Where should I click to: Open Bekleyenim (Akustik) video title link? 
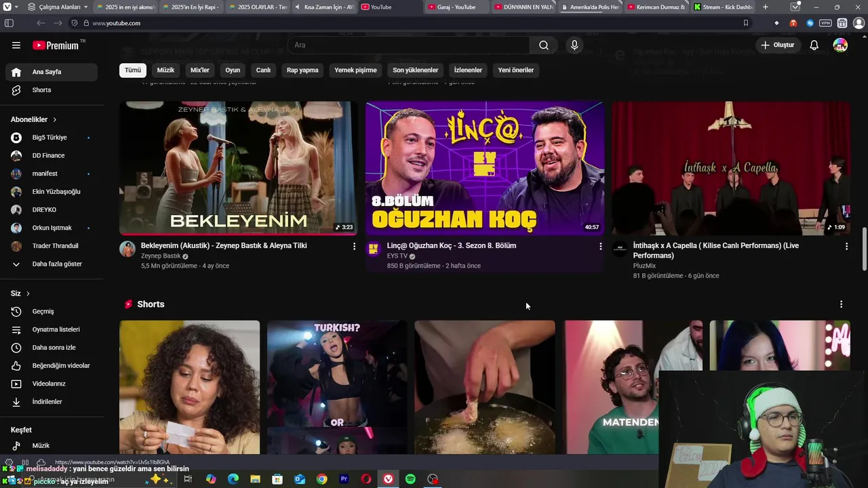[224, 246]
